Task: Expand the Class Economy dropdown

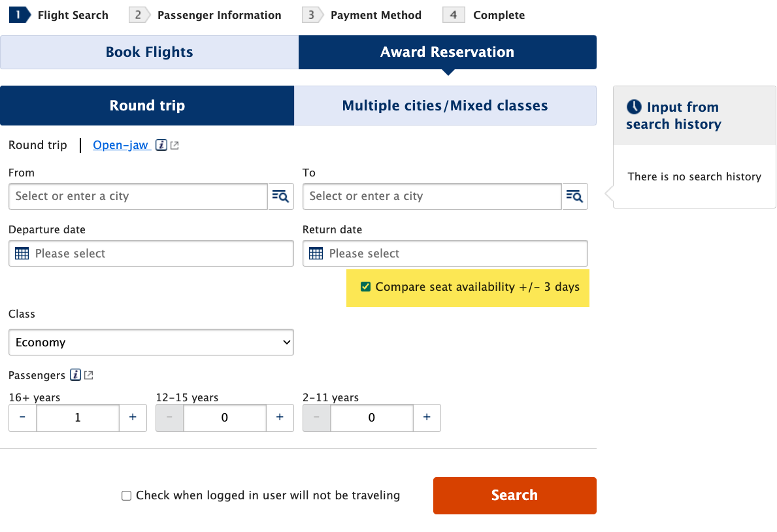Action: coord(151,342)
